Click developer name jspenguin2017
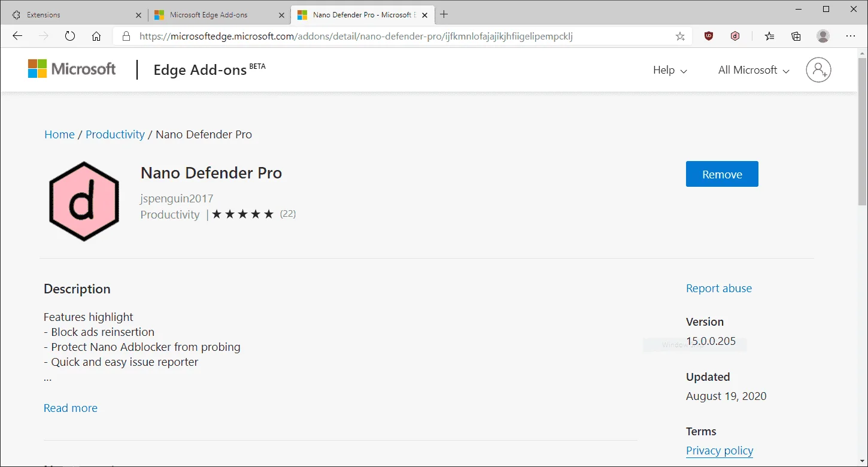Viewport: 868px width, 467px height. click(177, 198)
